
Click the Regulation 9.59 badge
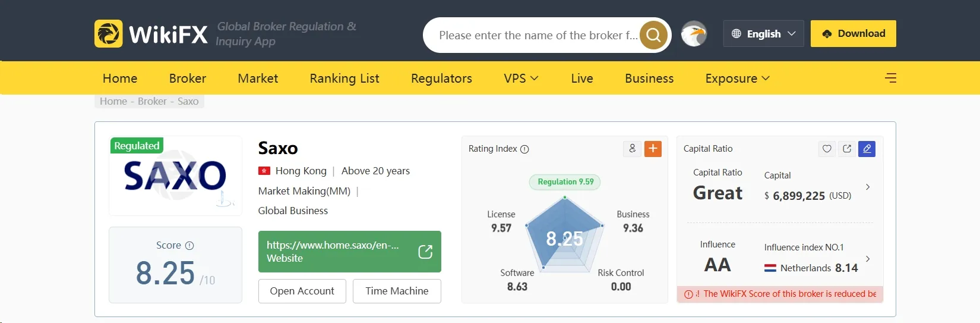tap(565, 182)
